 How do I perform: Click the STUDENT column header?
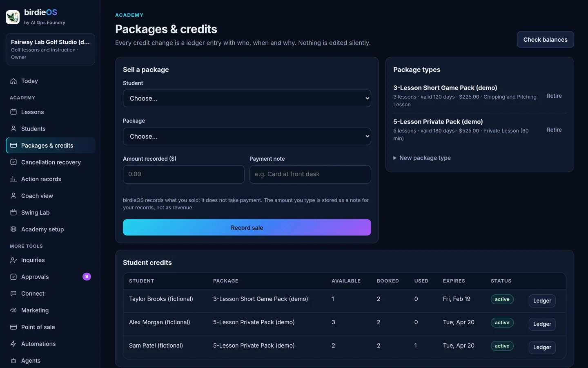pyautogui.click(x=141, y=281)
